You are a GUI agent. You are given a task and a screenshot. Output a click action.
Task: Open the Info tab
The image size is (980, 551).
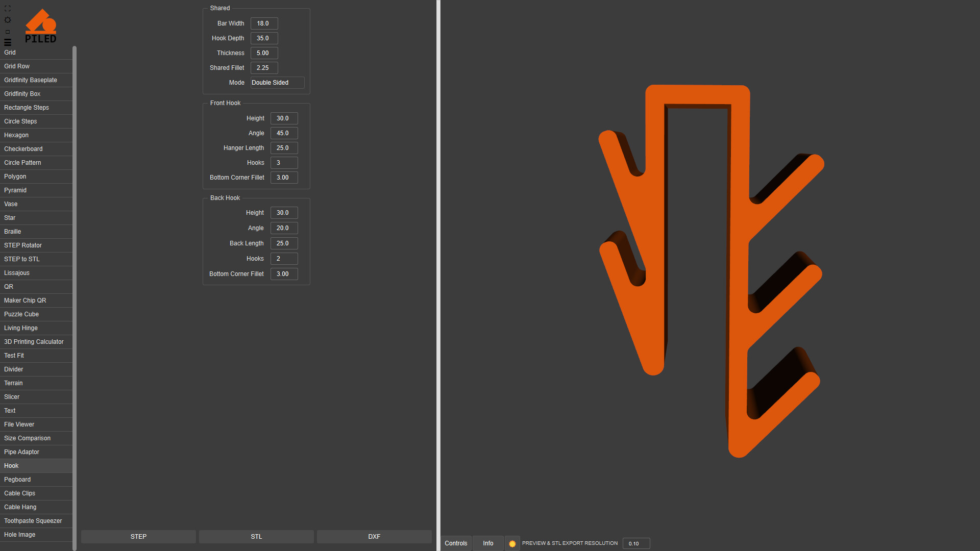[x=488, y=543]
